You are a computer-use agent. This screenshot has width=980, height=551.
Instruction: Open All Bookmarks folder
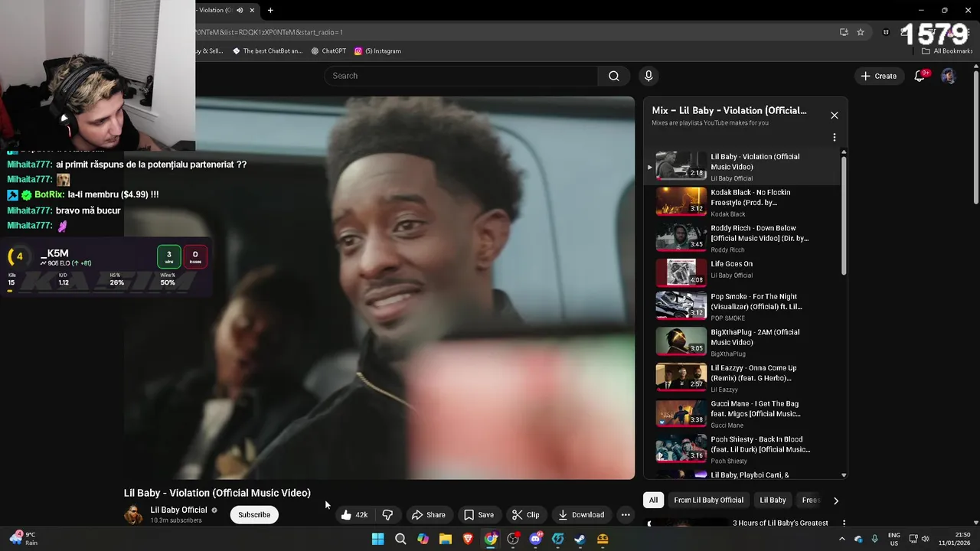pos(947,51)
